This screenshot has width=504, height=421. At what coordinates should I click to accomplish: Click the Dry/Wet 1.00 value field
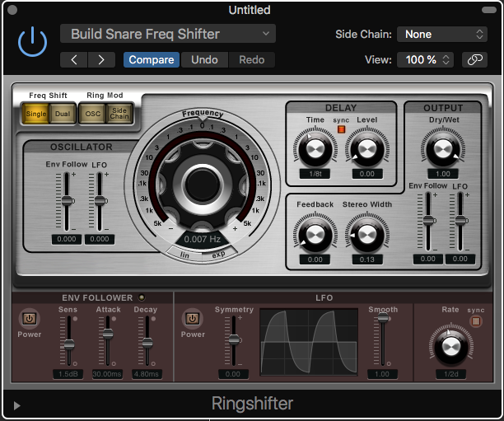click(443, 174)
